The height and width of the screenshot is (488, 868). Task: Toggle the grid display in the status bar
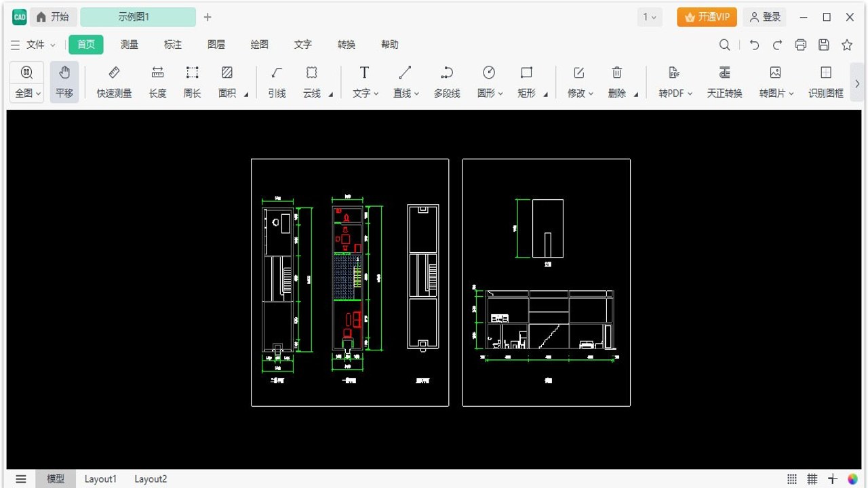pyautogui.click(x=812, y=479)
